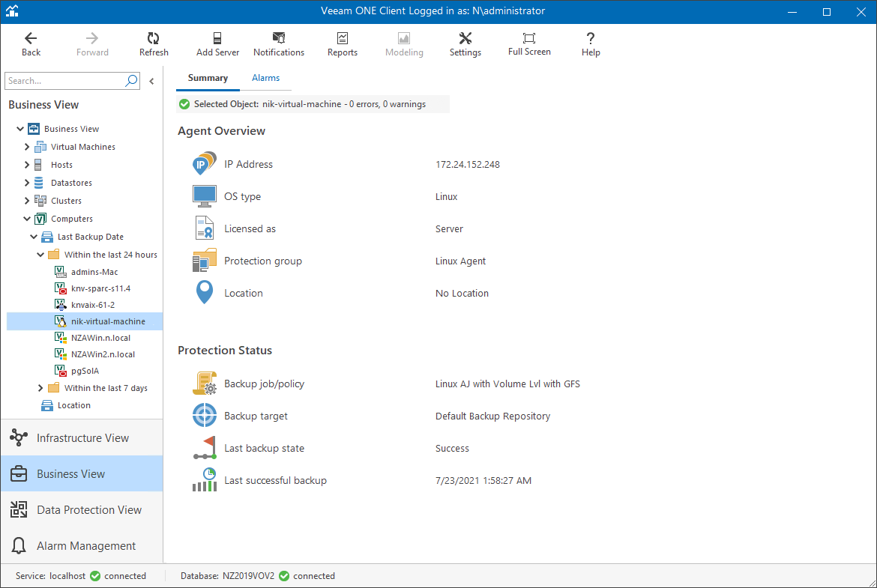
Task: Select the NZAWin.n.local computer
Action: [100, 338]
